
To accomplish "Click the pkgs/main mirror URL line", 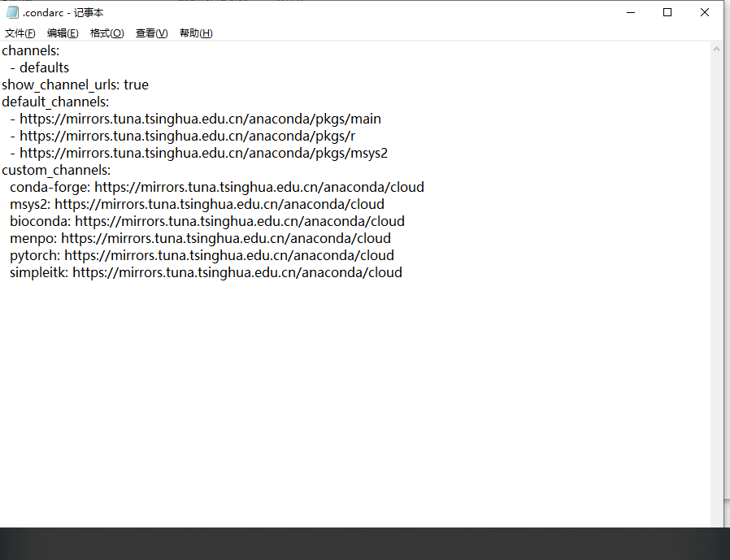I will point(196,119).
